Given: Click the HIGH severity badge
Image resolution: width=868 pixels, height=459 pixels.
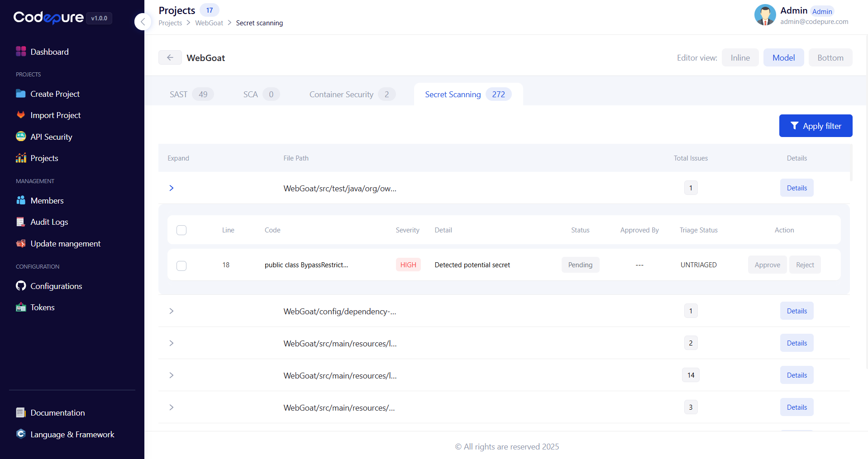Looking at the screenshot, I should (408, 265).
